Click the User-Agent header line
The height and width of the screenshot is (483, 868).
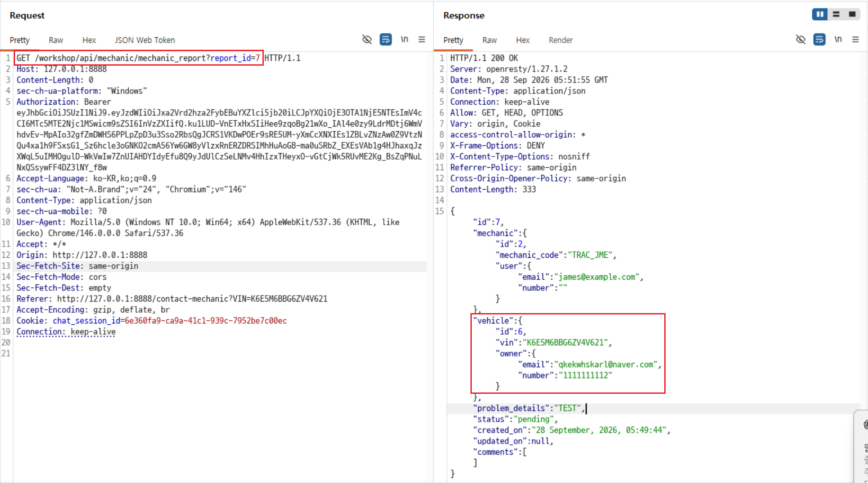point(208,227)
